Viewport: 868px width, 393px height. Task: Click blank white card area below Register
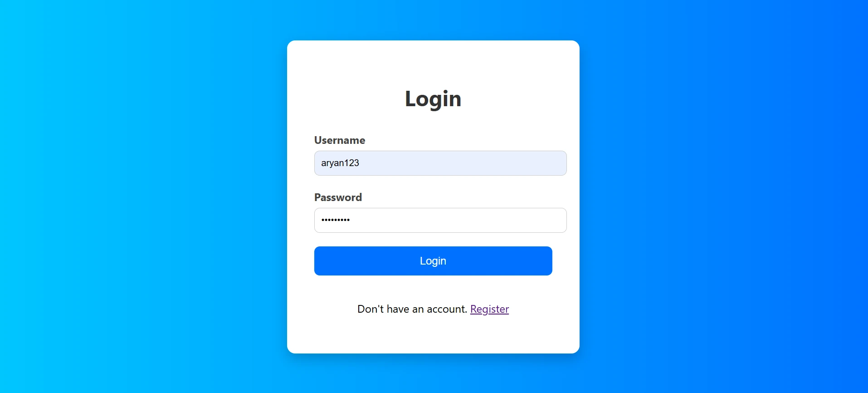(433, 336)
